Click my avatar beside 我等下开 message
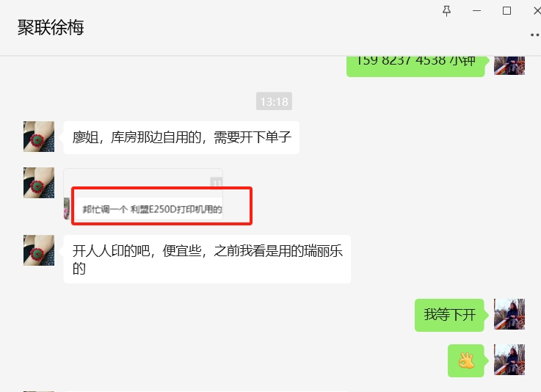541x392 pixels. click(509, 314)
